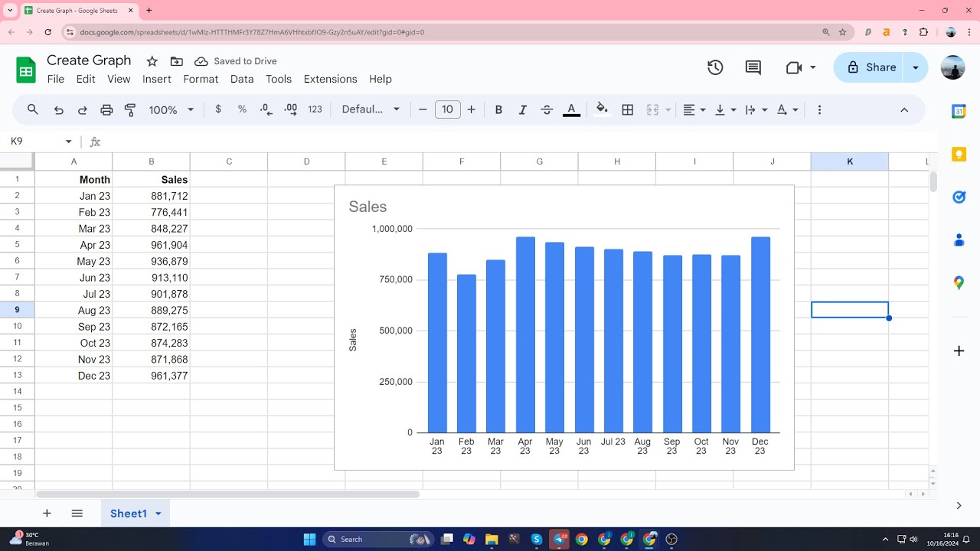Screen dimensions: 980x551
Task: View the Saved to Drive status
Action: [236, 61]
